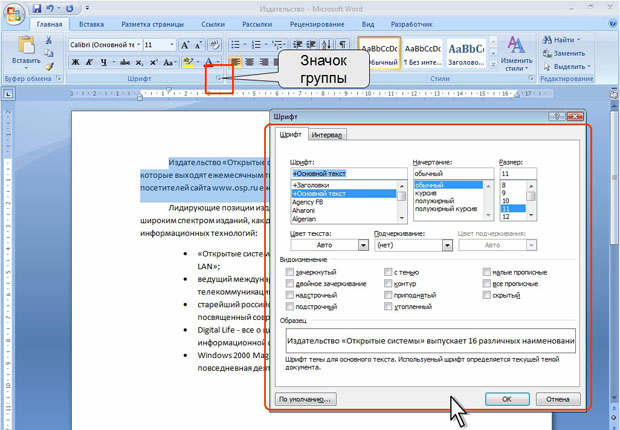Show paragraph marks with ¶
The height and width of the screenshot is (430, 620).
pos(342,44)
